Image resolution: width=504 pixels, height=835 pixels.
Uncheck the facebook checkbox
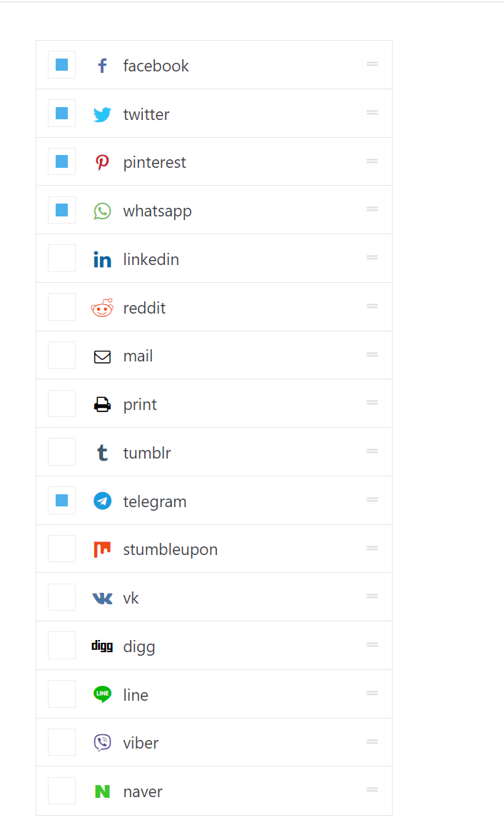(x=61, y=65)
